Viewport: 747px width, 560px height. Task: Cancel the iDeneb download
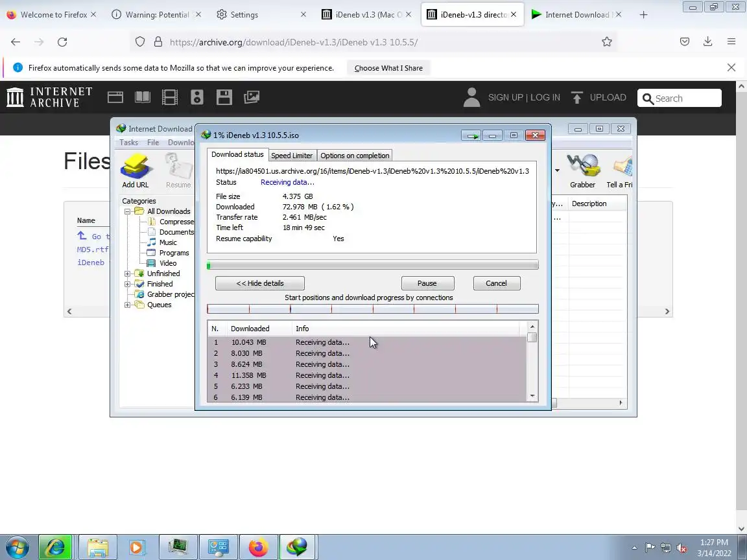pos(497,283)
